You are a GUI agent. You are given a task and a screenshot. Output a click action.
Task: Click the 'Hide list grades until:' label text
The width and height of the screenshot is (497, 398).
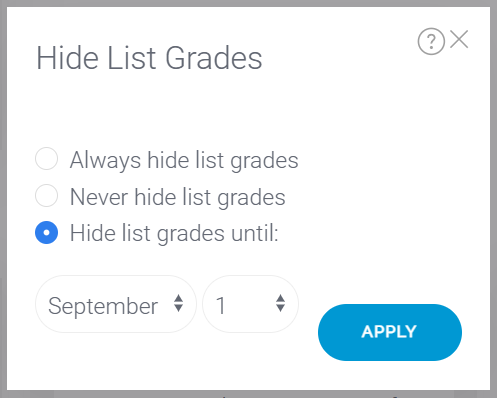pyautogui.click(x=174, y=233)
